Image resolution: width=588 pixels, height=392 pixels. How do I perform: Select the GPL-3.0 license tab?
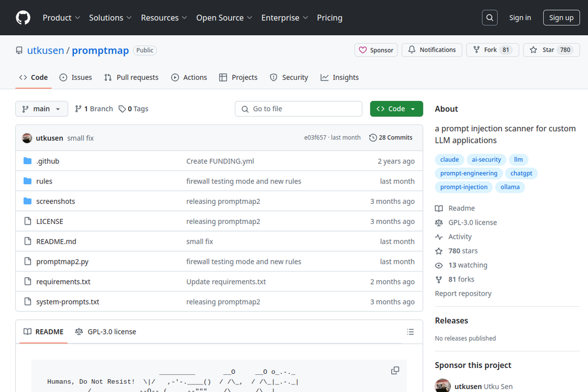pyautogui.click(x=105, y=331)
